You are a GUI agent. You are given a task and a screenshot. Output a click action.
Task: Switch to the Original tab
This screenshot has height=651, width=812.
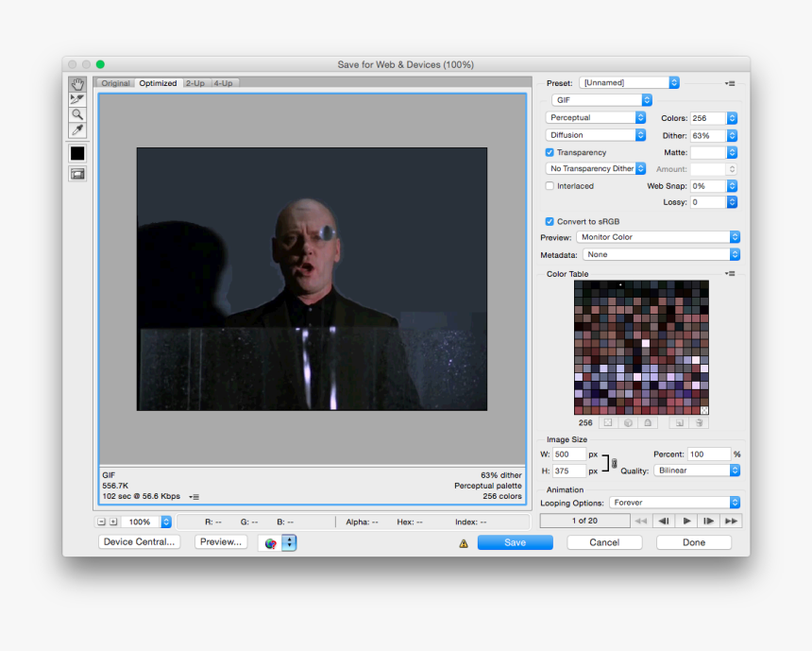tap(115, 83)
